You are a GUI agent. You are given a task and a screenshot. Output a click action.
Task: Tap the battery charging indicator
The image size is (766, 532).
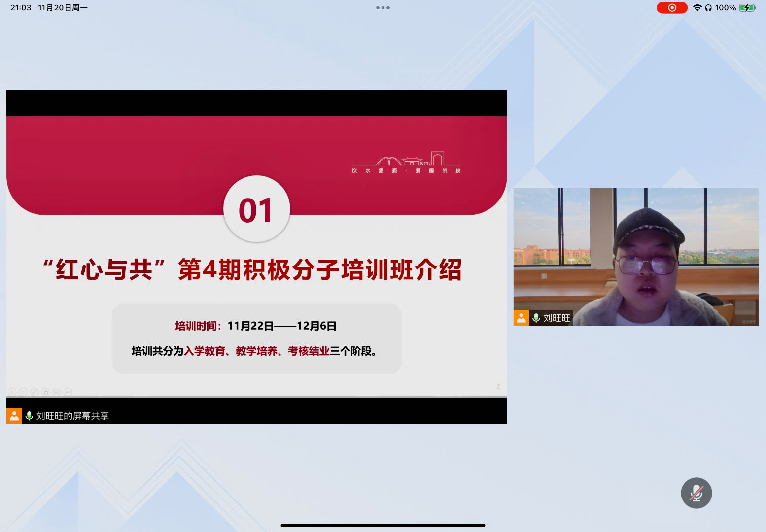point(747,8)
